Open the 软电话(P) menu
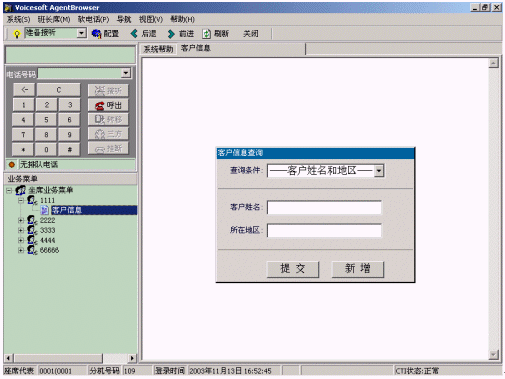This screenshot has width=505, height=379. coord(93,19)
